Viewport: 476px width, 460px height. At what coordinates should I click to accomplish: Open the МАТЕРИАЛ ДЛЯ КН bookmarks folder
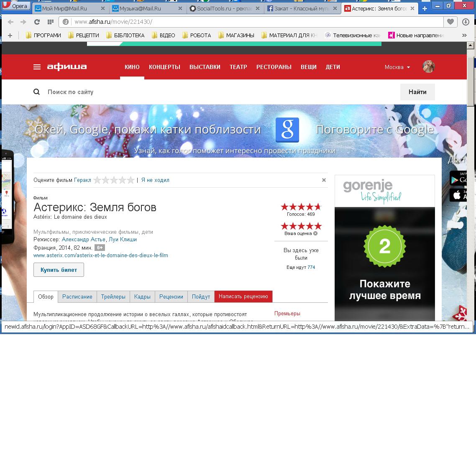289,36
